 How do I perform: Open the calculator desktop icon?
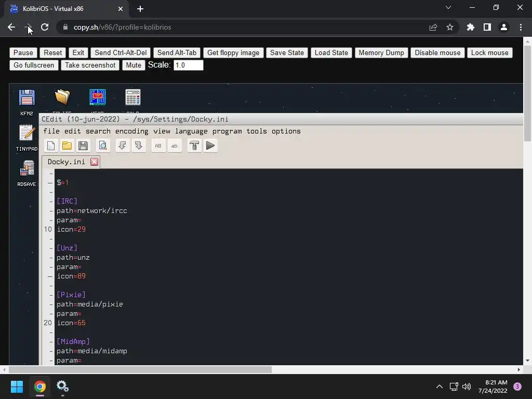click(x=132, y=97)
